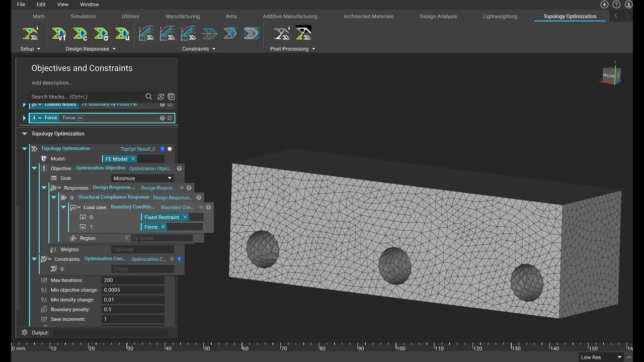Click the Output gear icon at panel bottom
The width and height of the screenshot is (644, 362).
pos(25,332)
